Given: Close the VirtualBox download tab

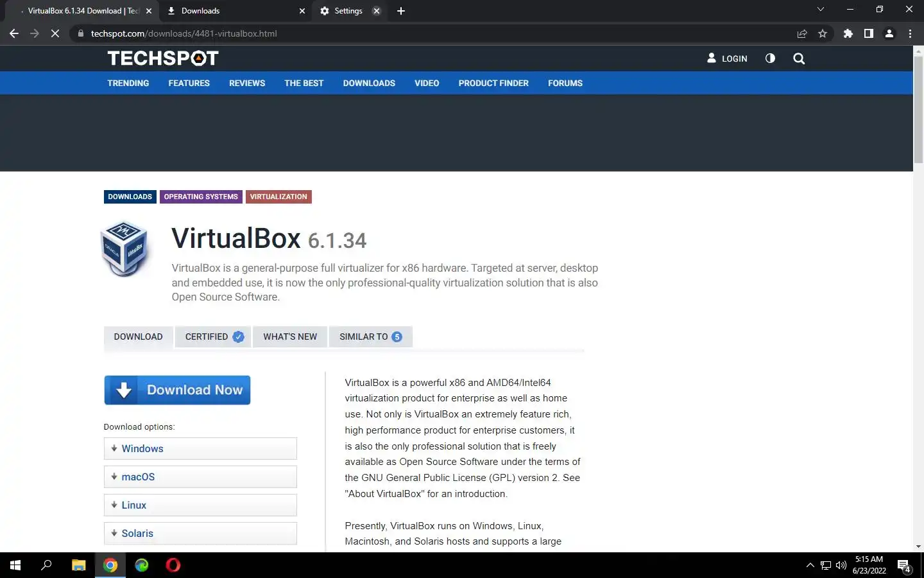Looking at the screenshot, I should (149, 11).
